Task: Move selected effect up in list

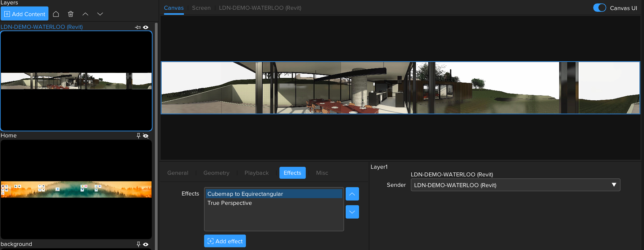Action: (x=352, y=194)
